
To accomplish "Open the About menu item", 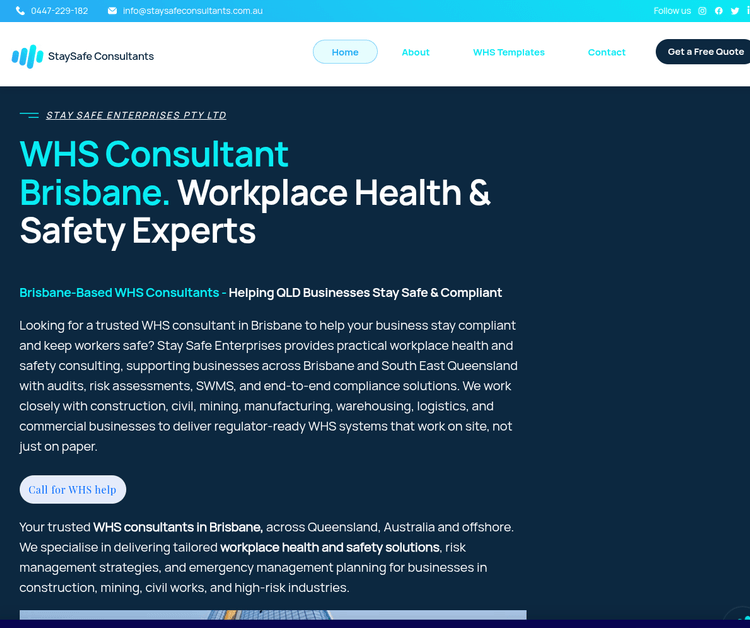I will pos(415,52).
